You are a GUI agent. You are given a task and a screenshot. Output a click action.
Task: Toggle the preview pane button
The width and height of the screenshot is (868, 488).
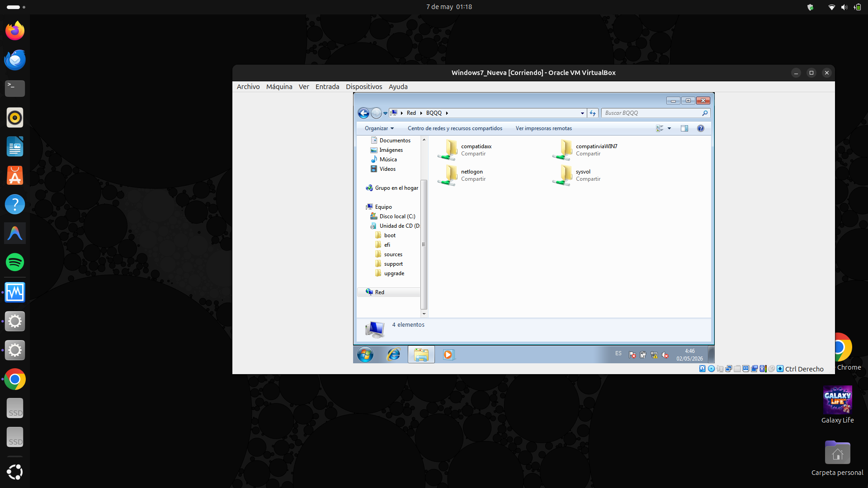pos(684,128)
